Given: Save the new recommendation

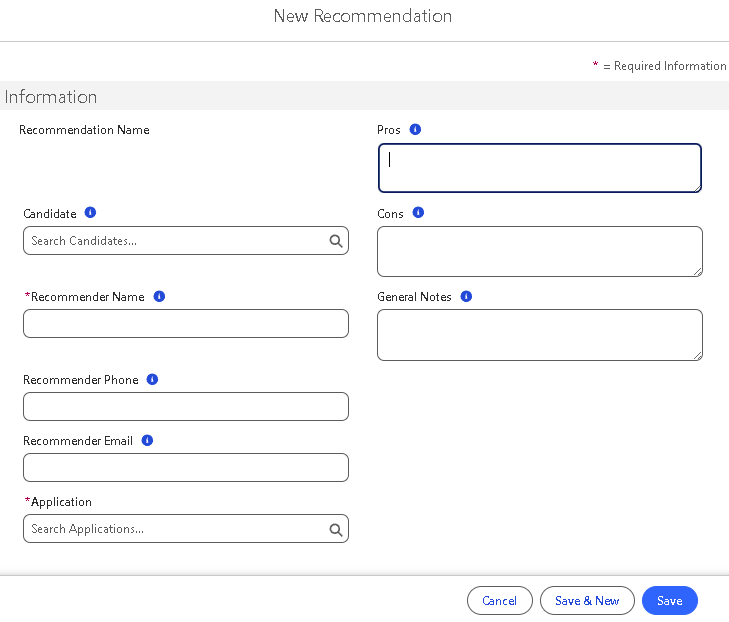Looking at the screenshot, I should coord(669,601).
